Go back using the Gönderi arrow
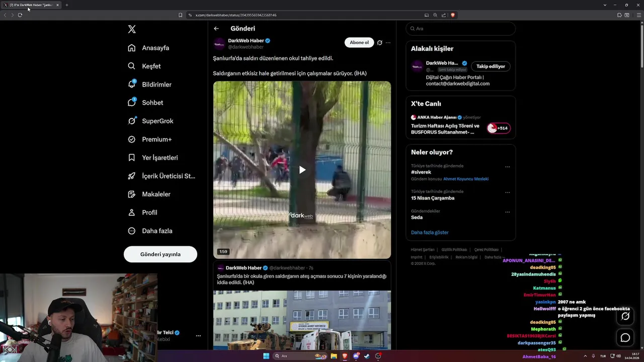Viewport: 644px width, 362px height. pyautogui.click(x=216, y=29)
